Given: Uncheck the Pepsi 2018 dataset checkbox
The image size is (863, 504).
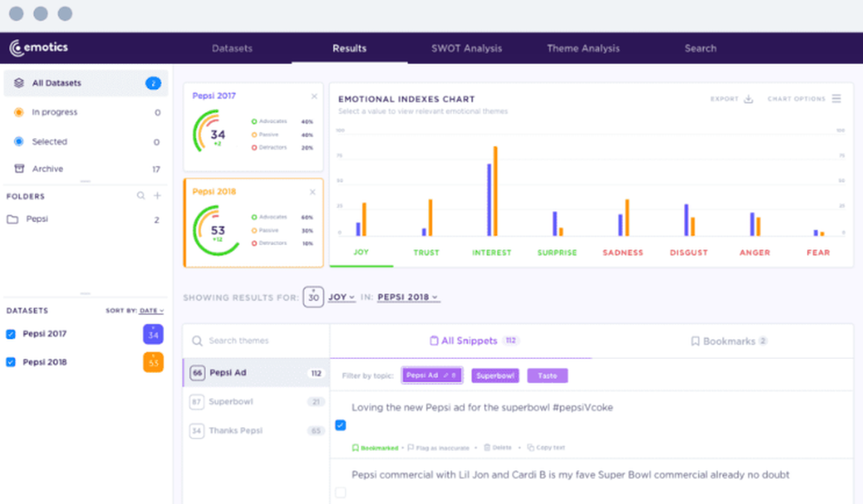Looking at the screenshot, I should tap(10, 362).
